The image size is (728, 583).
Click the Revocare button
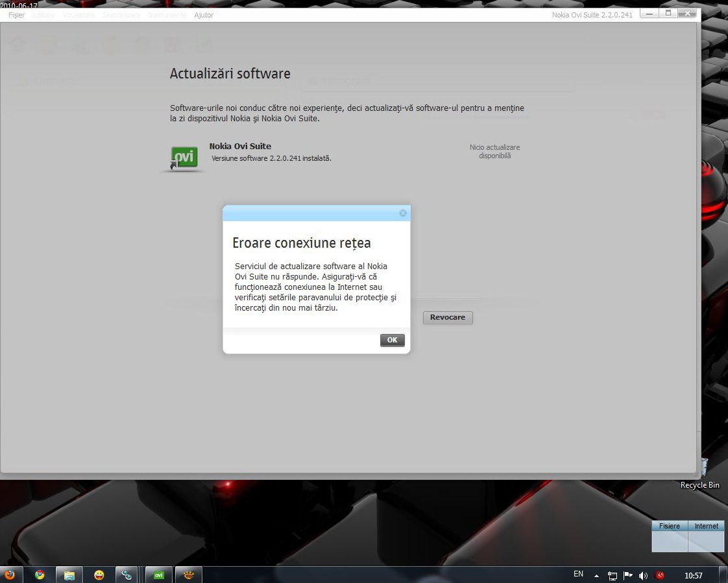(x=448, y=317)
